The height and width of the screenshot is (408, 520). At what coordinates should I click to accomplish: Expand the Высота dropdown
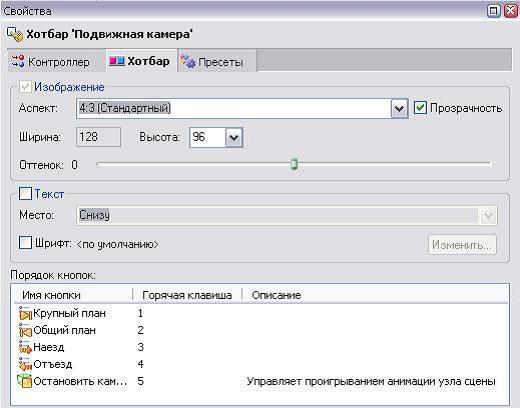click(234, 137)
